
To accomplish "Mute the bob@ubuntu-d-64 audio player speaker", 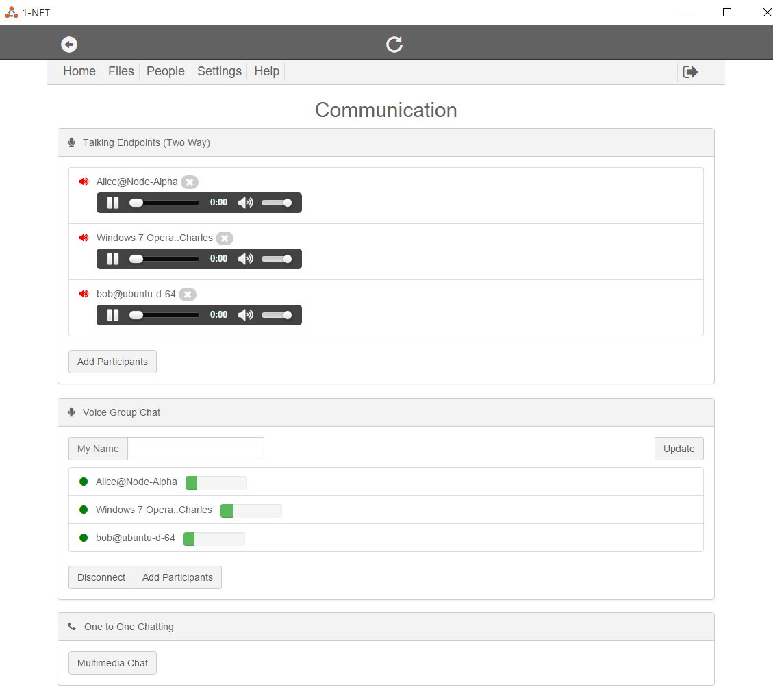I will (245, 315).
